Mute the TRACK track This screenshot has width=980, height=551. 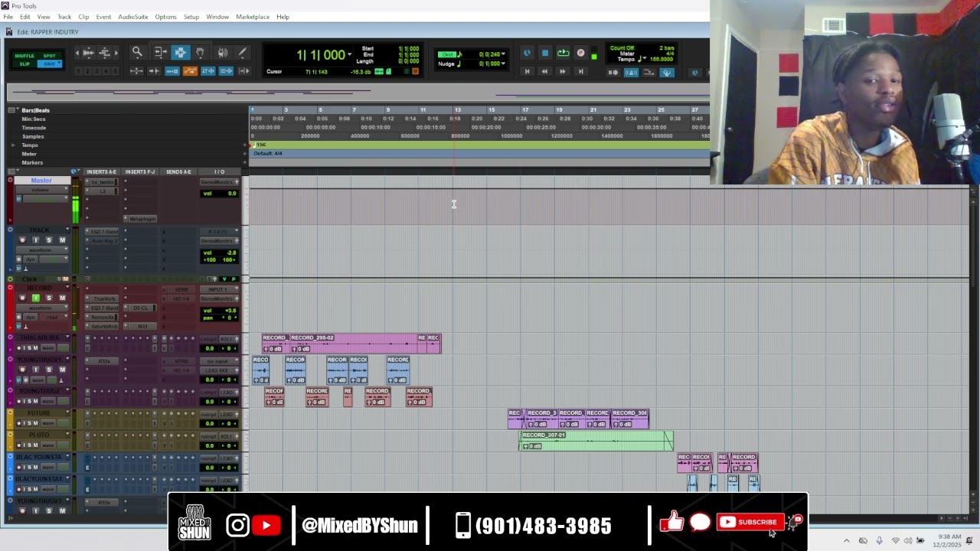click(x=62, y=240)
